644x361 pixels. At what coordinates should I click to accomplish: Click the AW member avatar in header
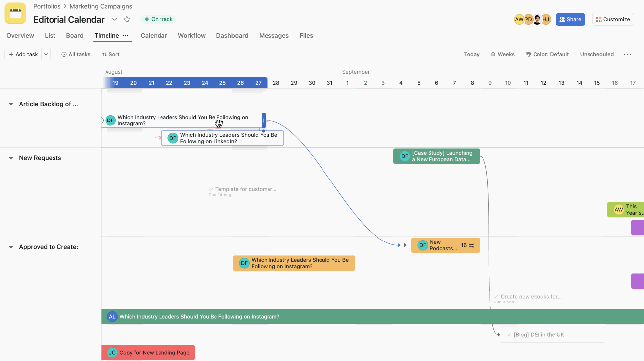point(519,19)
